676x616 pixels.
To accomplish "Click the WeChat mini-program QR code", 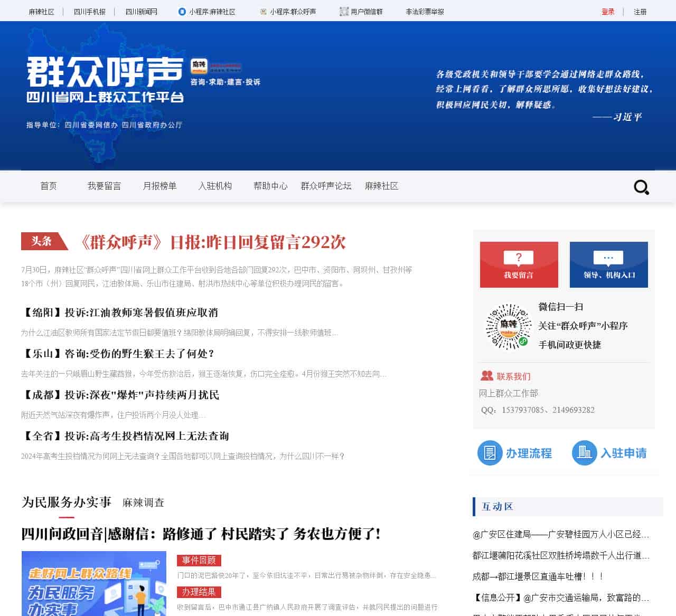I will 508,326.
